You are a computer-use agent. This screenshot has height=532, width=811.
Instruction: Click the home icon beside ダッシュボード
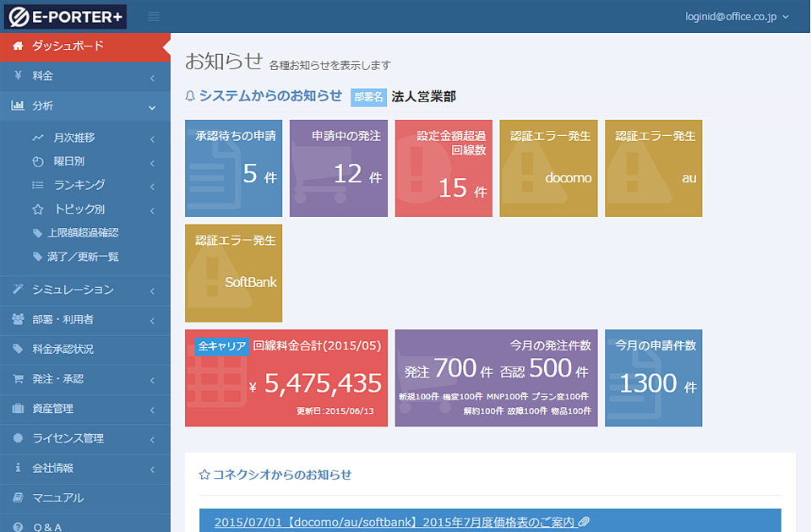18,46
